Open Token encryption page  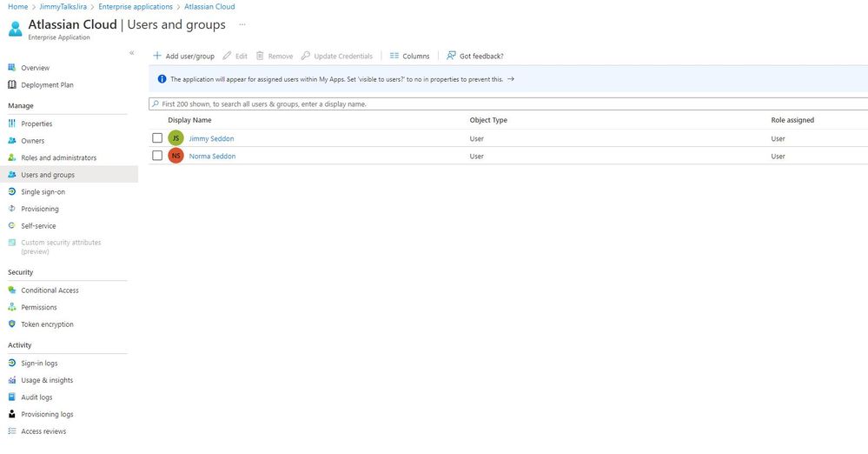(47, 324)
